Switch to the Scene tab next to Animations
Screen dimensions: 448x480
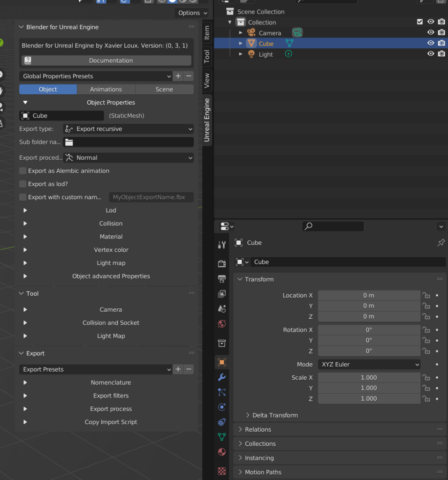(x=164, y=90)
